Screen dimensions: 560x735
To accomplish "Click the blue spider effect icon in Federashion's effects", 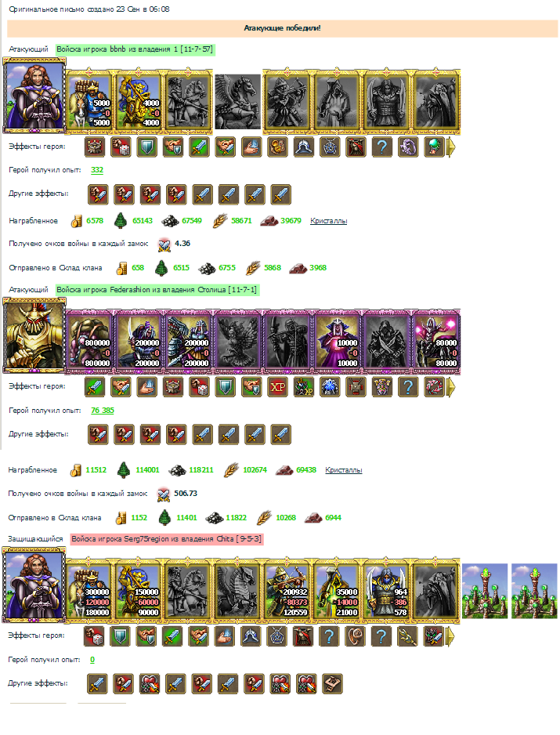I will [x=330, y=387].
